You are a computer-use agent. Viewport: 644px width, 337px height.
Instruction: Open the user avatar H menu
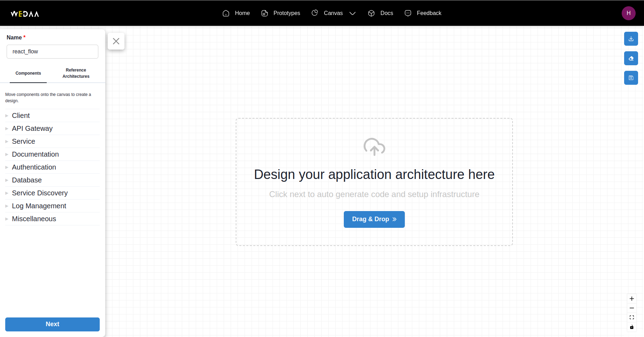628,13
